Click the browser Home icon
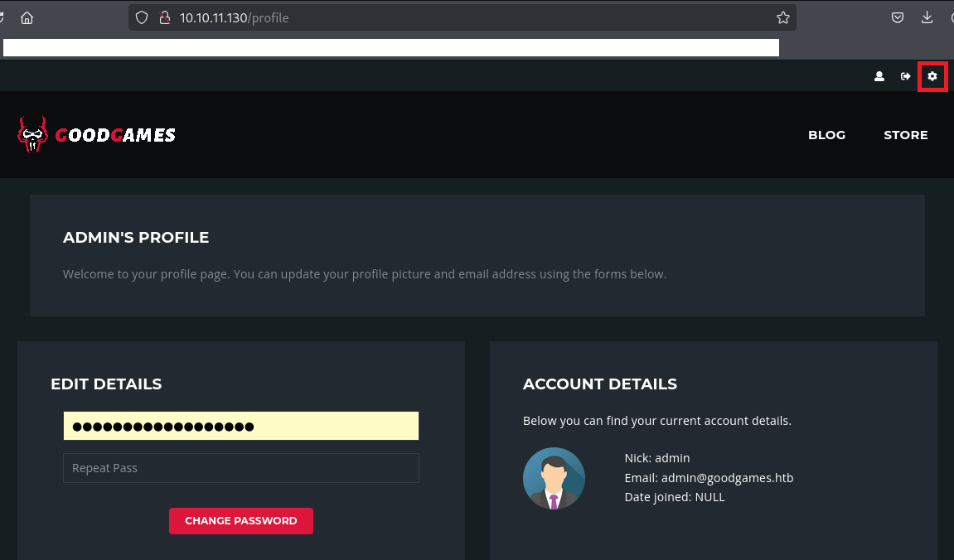954x560 pixels. tap(27, 17)
